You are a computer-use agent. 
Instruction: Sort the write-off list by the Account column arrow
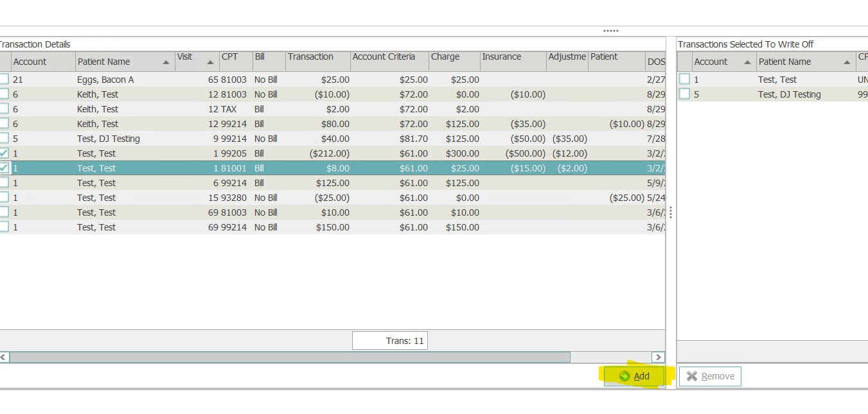click(x=747, y=62)
